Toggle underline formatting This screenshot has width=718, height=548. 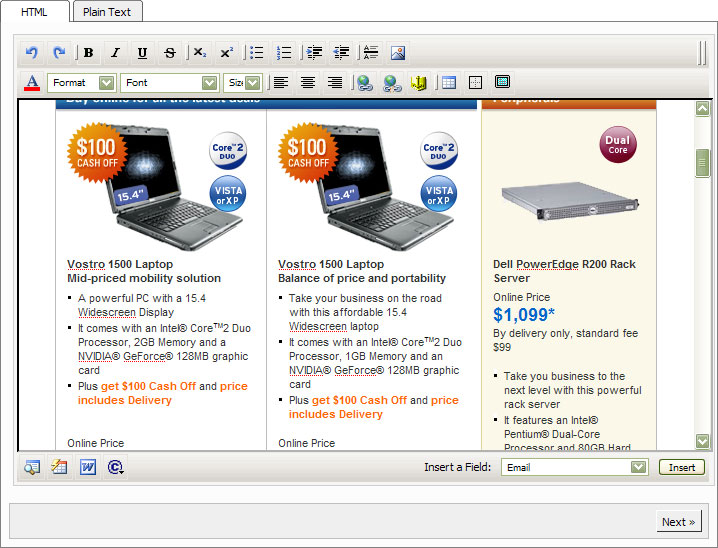pyautogui.click(x=142, y=53)
